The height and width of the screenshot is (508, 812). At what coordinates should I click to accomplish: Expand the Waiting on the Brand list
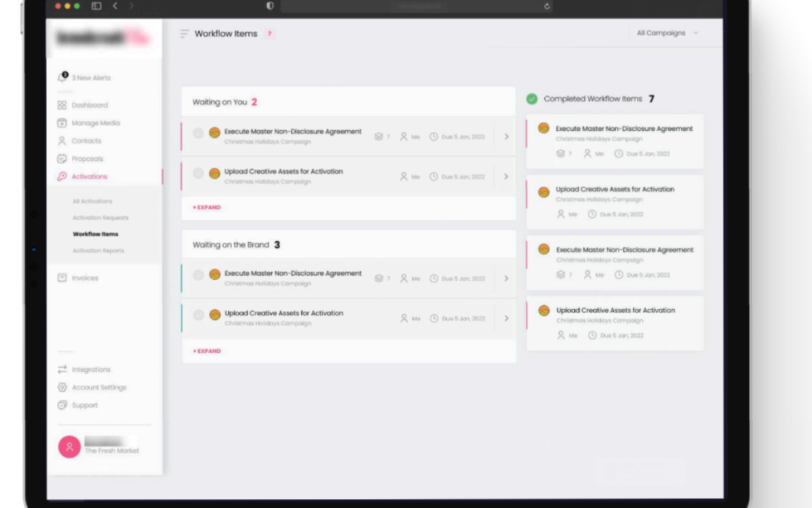206,351
